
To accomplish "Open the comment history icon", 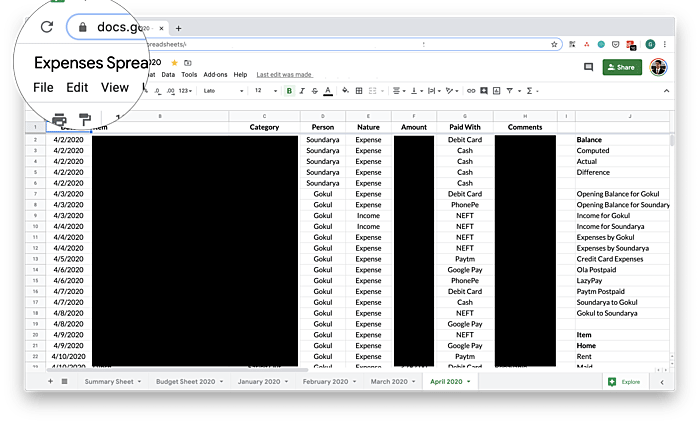I will [588, 67].
